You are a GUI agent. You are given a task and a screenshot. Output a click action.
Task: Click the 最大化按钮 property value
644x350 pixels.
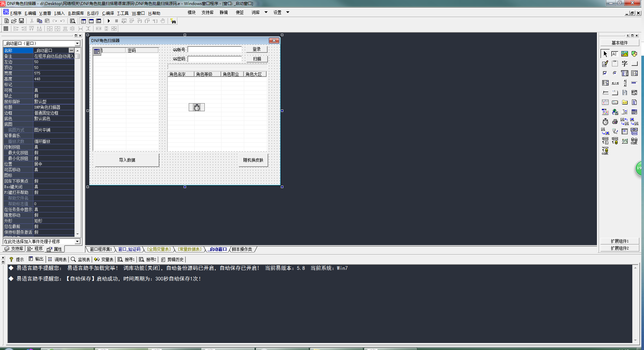(54, 153)
